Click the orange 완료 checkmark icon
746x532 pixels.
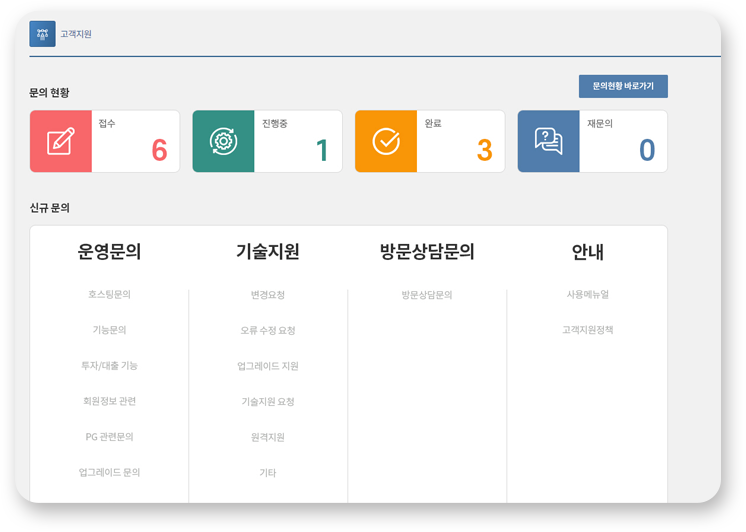pyautogui.click(x=386, y=142)
